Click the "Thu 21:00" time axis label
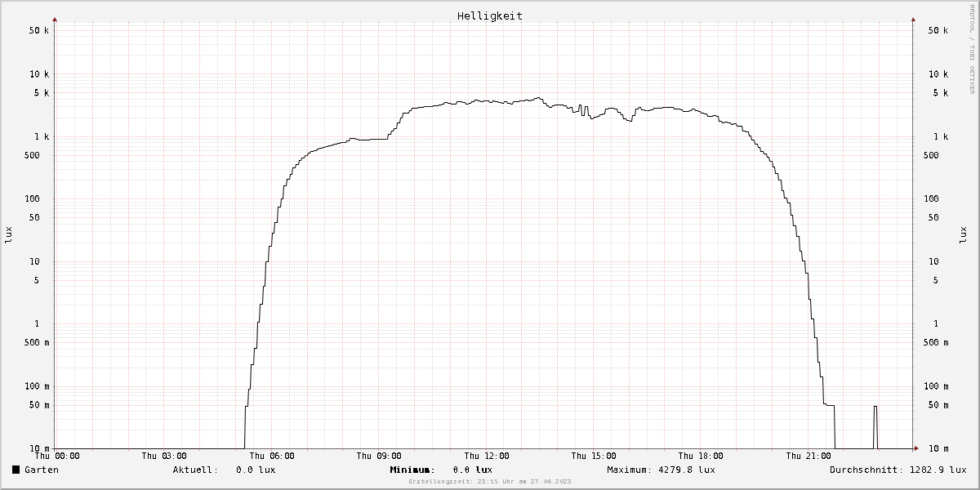 point(808,456)
